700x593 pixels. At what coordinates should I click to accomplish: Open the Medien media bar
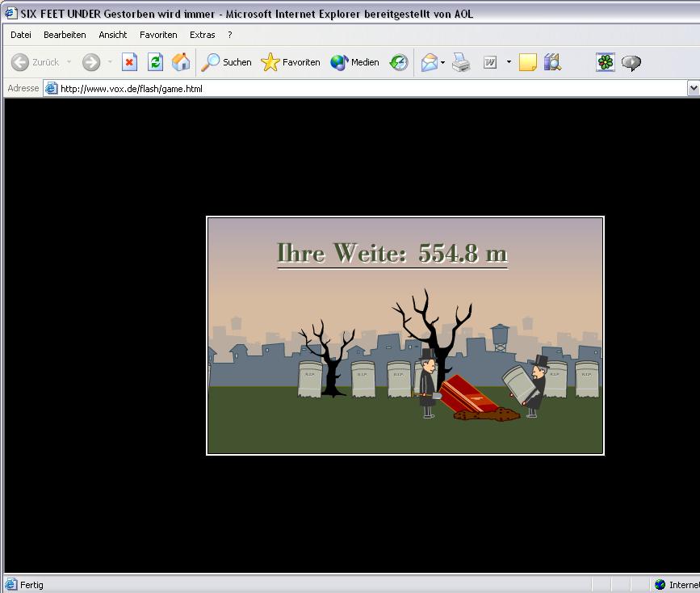click(355, 62)
